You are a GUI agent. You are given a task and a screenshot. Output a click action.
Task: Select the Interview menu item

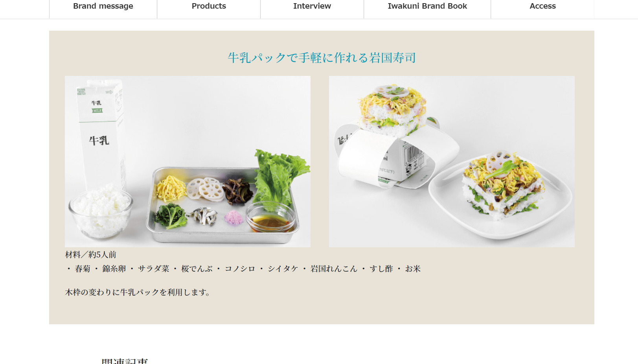(312, 6)
